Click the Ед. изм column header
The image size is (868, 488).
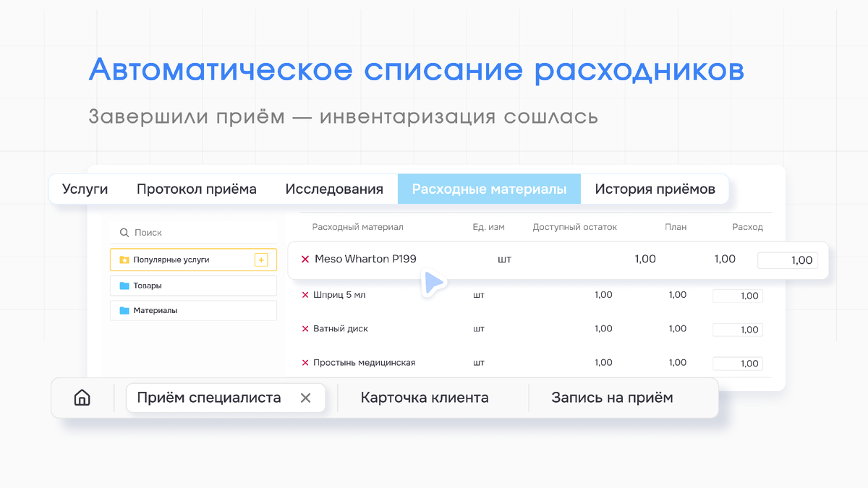tap(489, 227)
